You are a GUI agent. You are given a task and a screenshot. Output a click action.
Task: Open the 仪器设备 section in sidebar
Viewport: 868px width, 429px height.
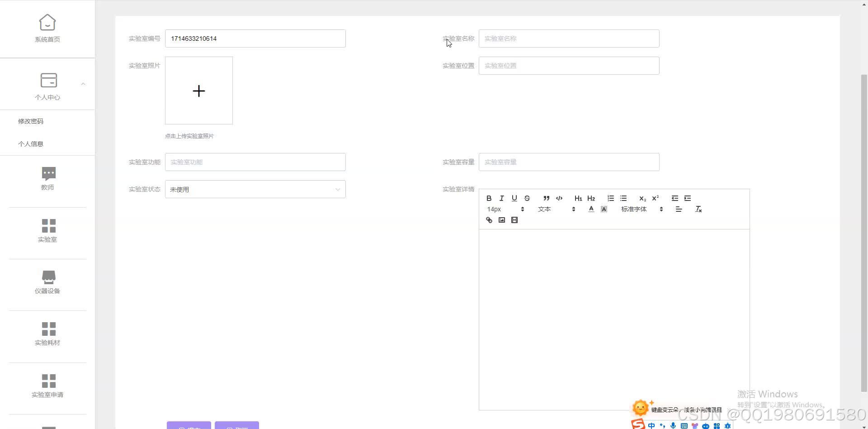pos(47,282)
